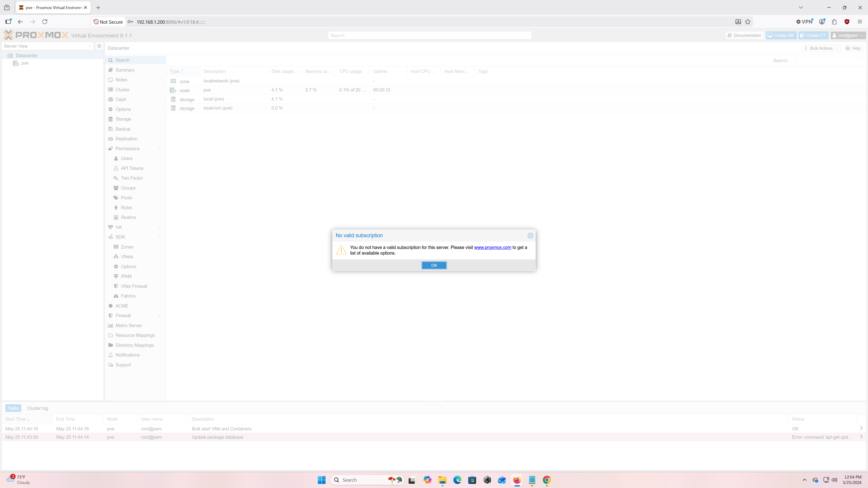Click the Roles figure icon

point(116,207)
